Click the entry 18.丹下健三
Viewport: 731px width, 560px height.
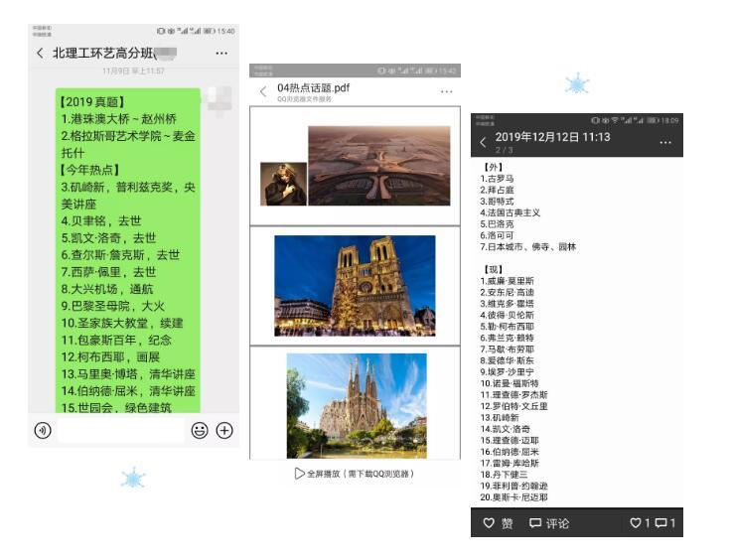[x=504, y=475]
